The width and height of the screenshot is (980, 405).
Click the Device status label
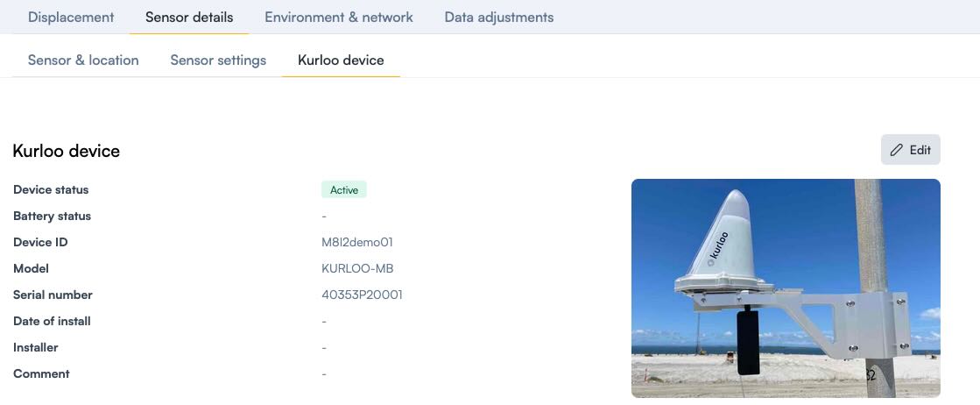pos(51,189)
